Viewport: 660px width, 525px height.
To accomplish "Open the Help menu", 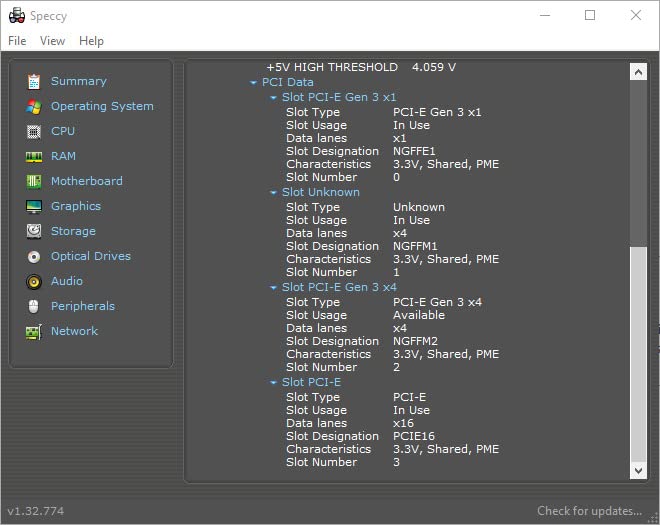I will pos(91,41).
